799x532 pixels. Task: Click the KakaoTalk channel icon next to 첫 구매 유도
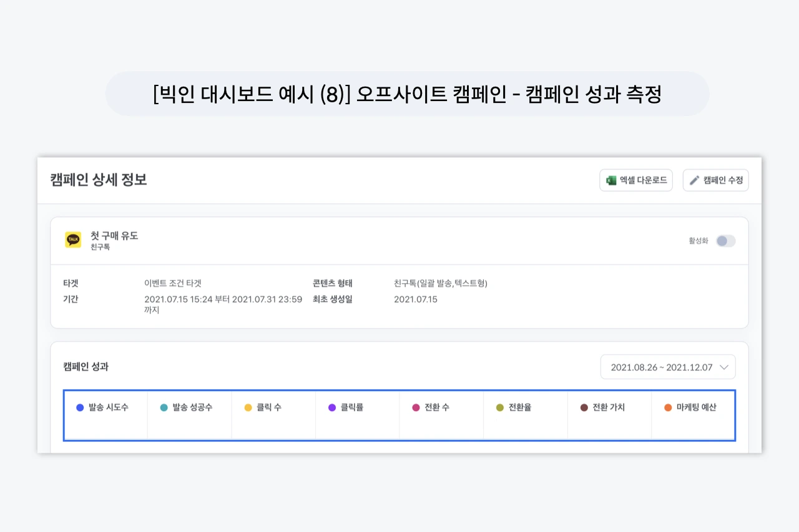72,240
